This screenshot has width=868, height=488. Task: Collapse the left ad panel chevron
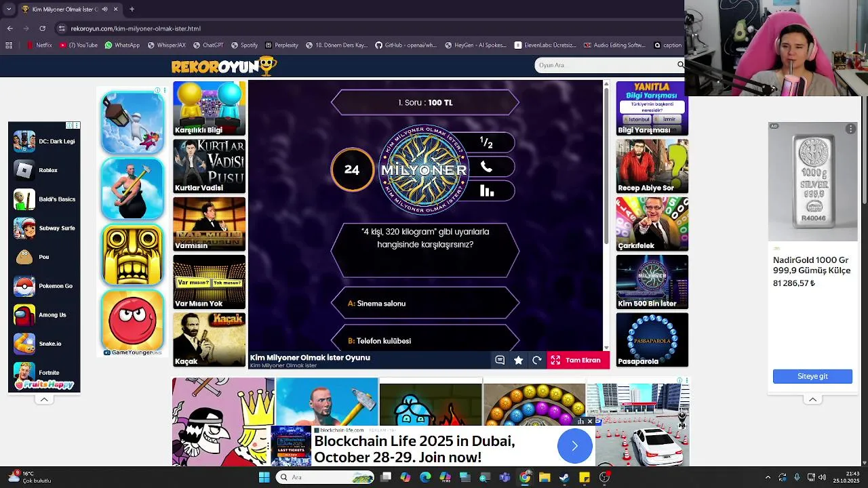pos(44,399)
